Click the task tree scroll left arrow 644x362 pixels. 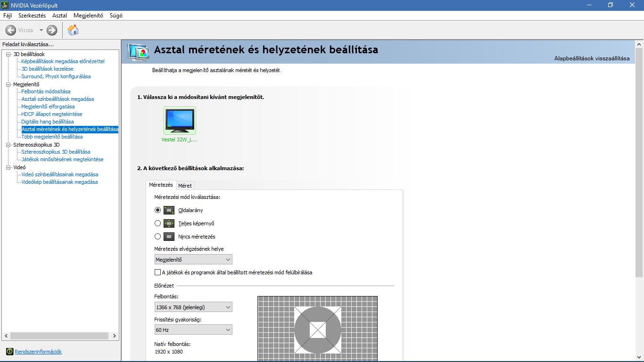tap(6, 336)
